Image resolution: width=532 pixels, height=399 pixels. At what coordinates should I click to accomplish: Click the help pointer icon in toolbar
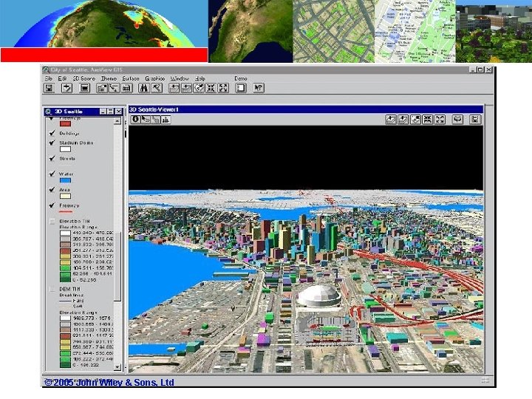(259, 88)
